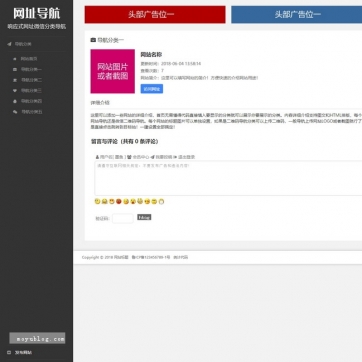Viewport: 362px width, 362px height.
Task: Click the 网址导航 site logo
Action: pyautogui.click(x=37, y=14)
